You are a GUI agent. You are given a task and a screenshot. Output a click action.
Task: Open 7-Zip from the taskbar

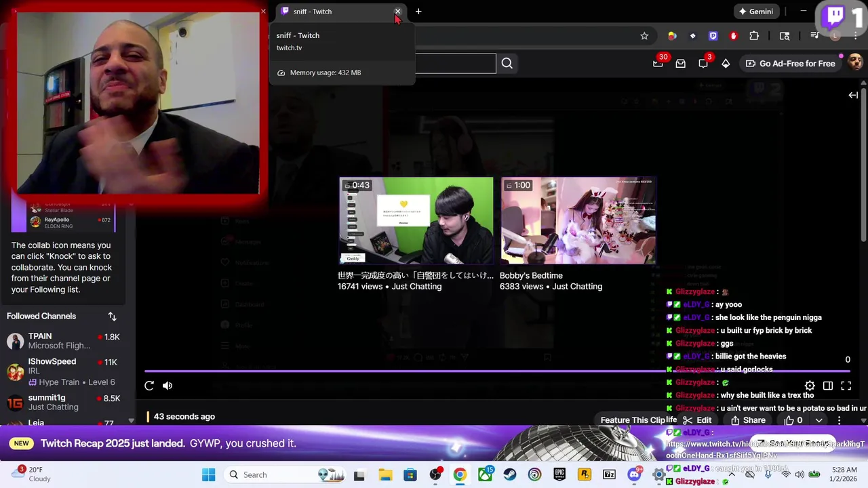609,474
